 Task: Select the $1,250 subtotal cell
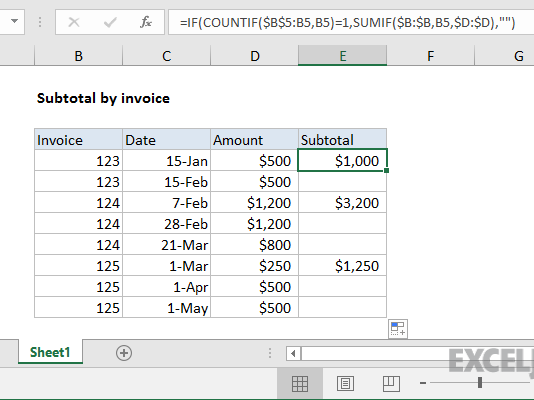342,265
